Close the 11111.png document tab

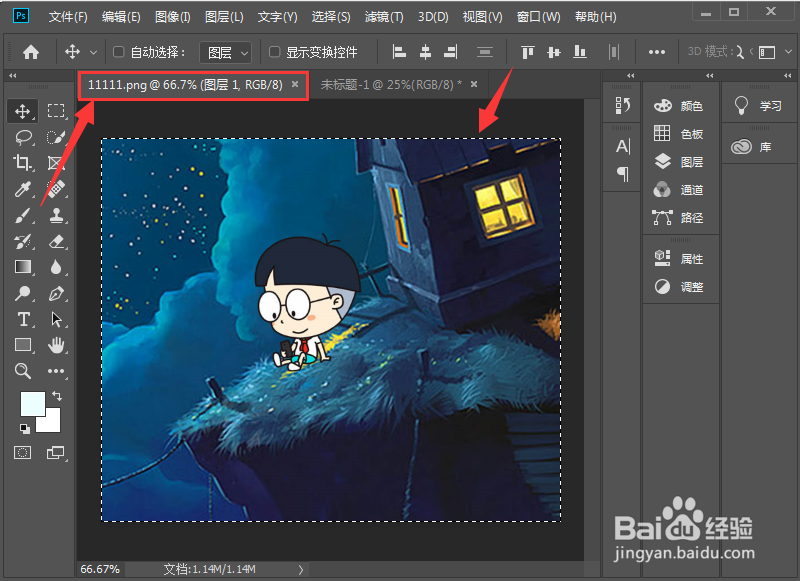pos(295,84)
